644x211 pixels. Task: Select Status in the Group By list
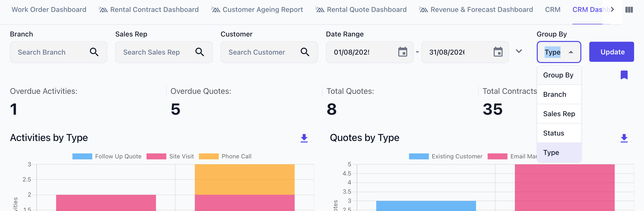click(559, 133)
